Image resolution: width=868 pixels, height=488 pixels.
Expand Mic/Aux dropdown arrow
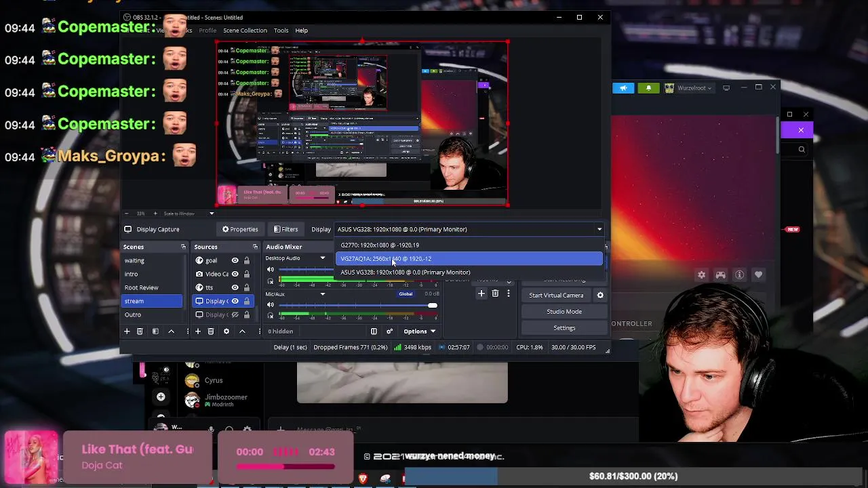[323, 294]
